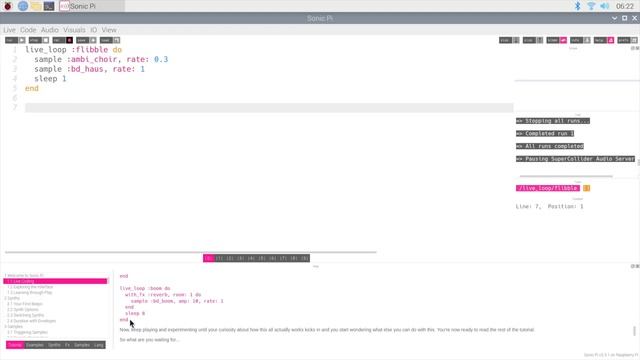Select the Fx help tab
Viewport: 640px width, 360px height.
click(x=67, y=345)
